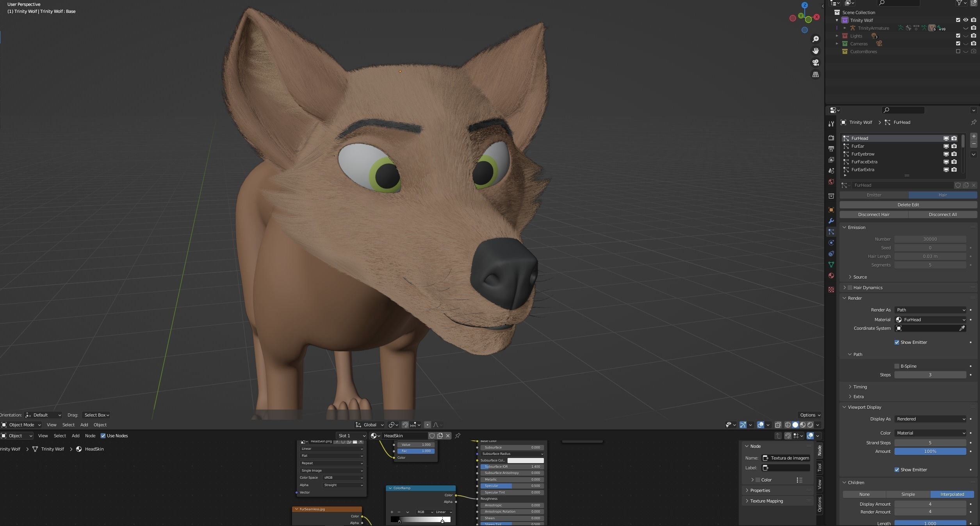Exclude Lights collection via checkbox
The height and width of the screenshot is (526, 980).
pyautogui.click(x=958, y=36)
